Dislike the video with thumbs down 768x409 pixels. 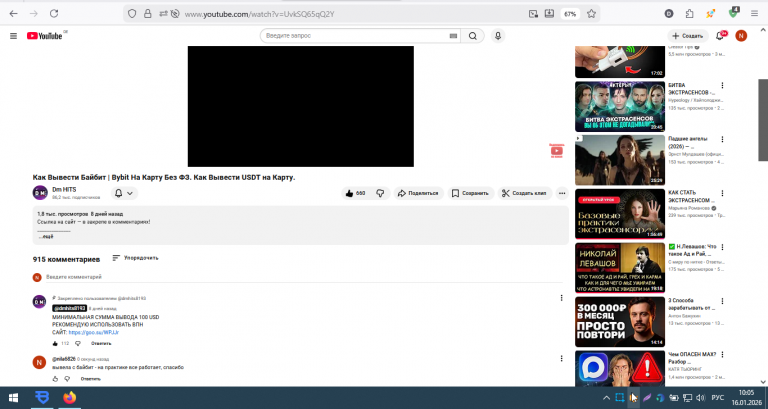point(380,193)
